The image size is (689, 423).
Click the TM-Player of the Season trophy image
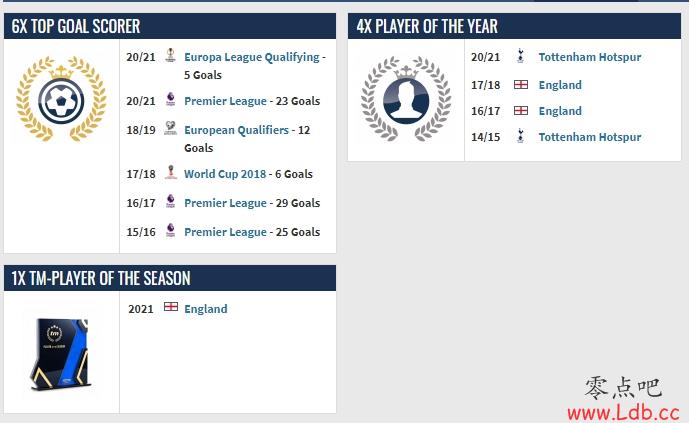point(61,354)
